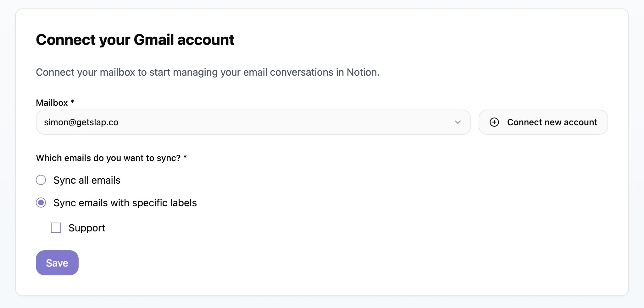Click the purple Save button
Viewport: 644px width, 308px height.
click(x=57, y=263)
